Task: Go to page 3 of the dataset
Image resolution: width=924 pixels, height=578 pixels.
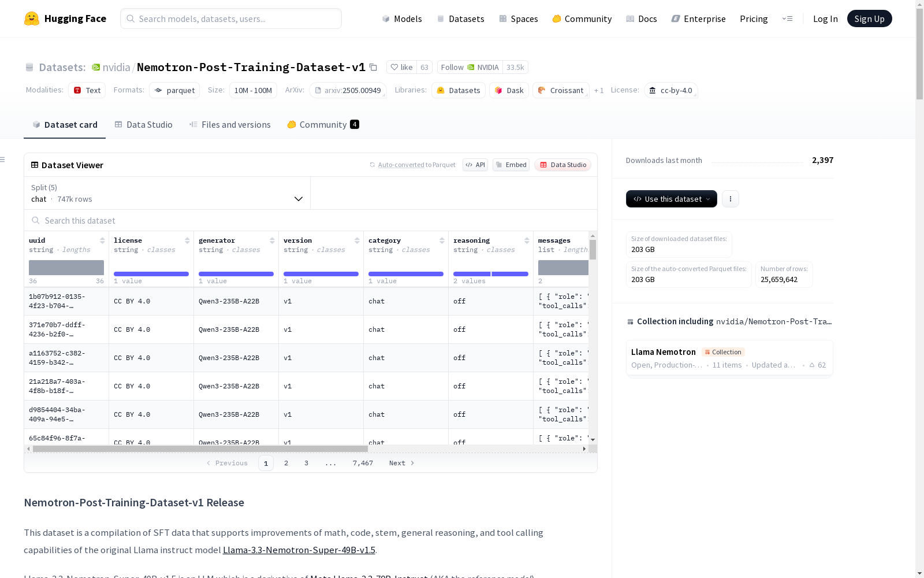Action: 306,463
